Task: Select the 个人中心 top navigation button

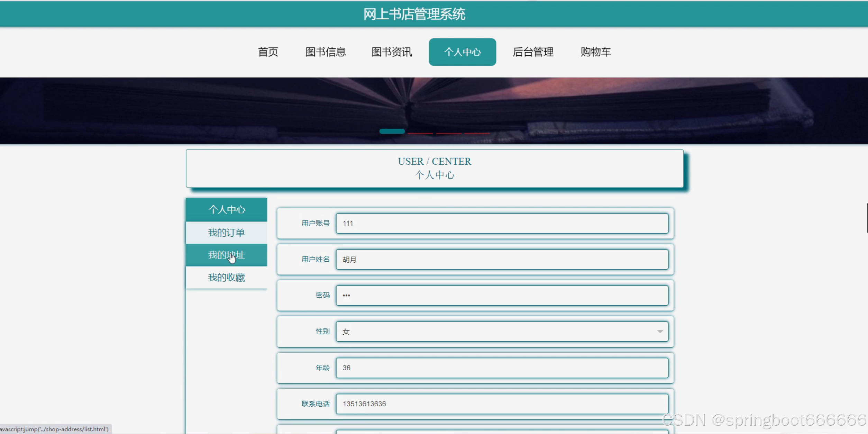Action: [x=462, y=52]
